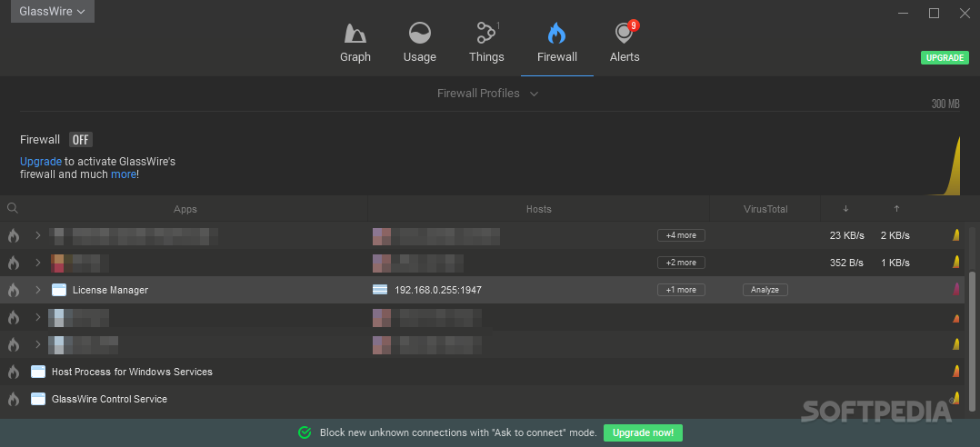Sort by download speed arrow column

846,209
